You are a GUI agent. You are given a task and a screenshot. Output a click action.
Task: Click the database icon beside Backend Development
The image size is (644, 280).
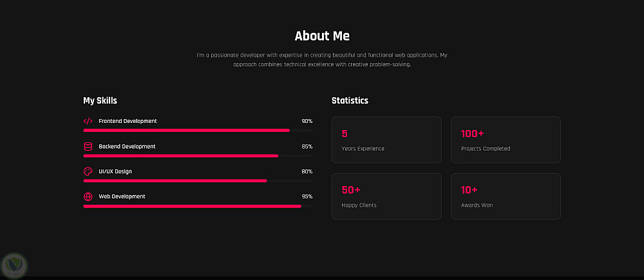[x=88, y=146]
